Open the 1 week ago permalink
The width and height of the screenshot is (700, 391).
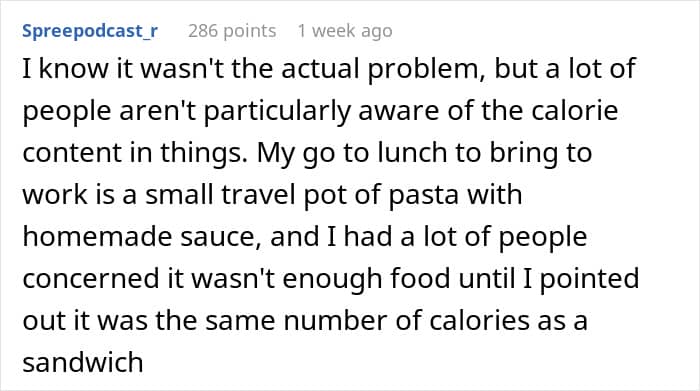[x=345, y=31]
